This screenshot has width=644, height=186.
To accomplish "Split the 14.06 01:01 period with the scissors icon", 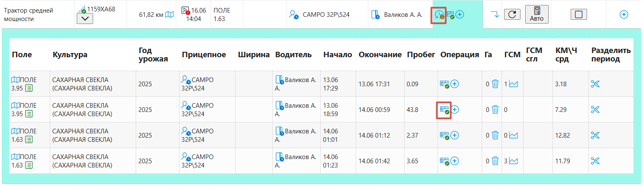I will [595, 135].
